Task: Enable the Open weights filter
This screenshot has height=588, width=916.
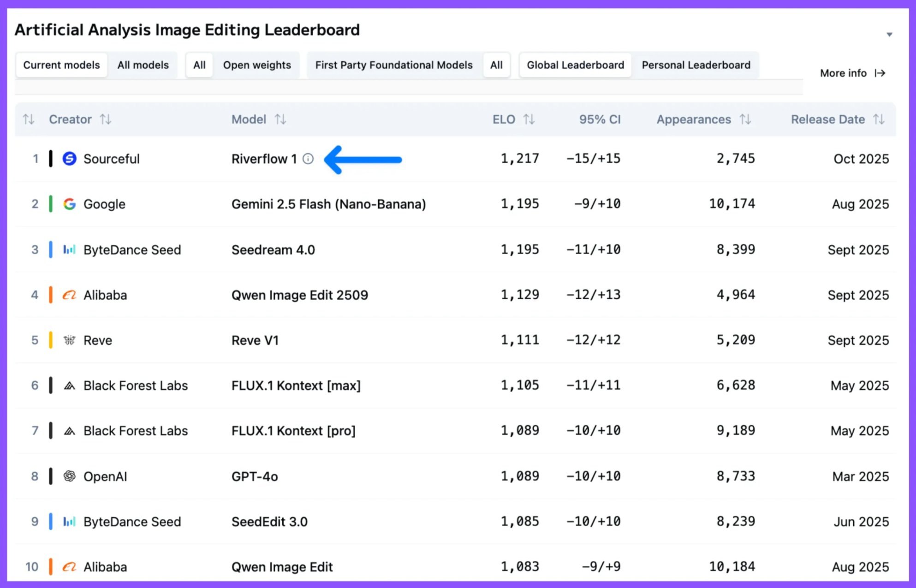Action: click(257, 65)
